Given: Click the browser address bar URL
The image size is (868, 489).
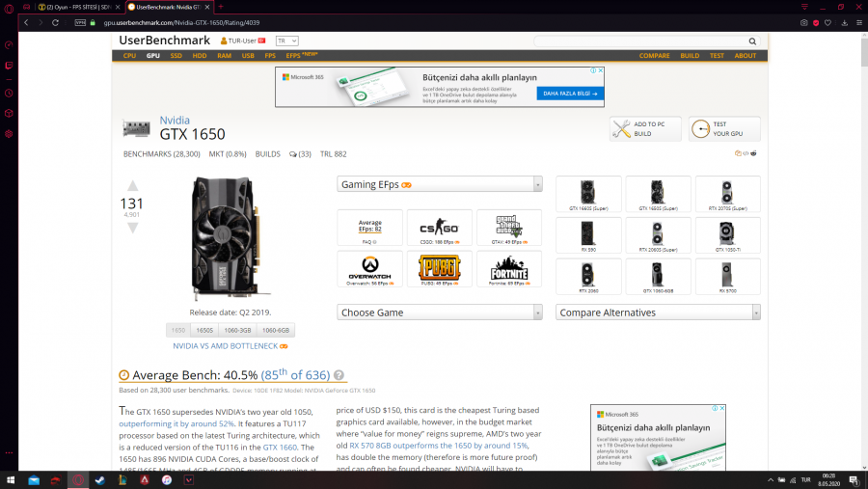Looking at the screenshot, I should click(x=181, y=23).
